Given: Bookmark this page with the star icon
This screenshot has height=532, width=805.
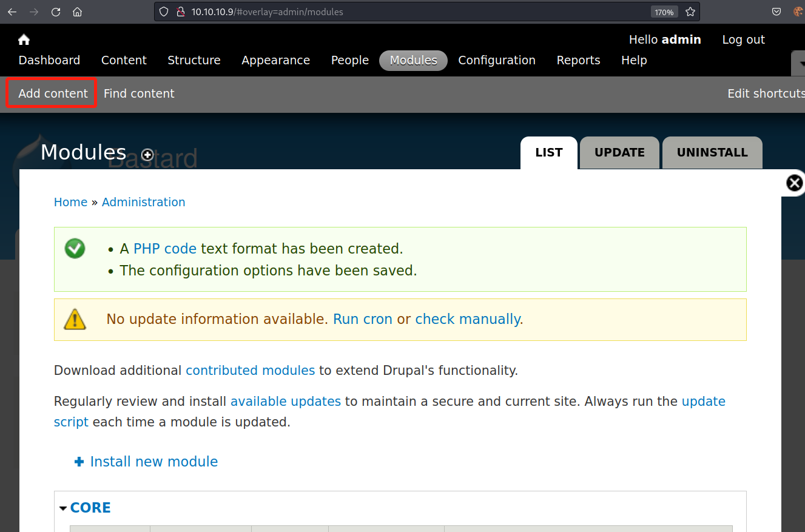Looking at the screenshot, I should [x=690, y=12].
